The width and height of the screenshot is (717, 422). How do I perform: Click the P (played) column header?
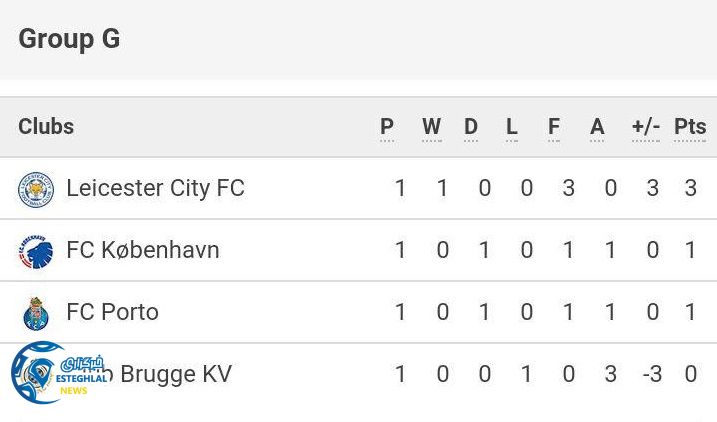pos(387,127)
